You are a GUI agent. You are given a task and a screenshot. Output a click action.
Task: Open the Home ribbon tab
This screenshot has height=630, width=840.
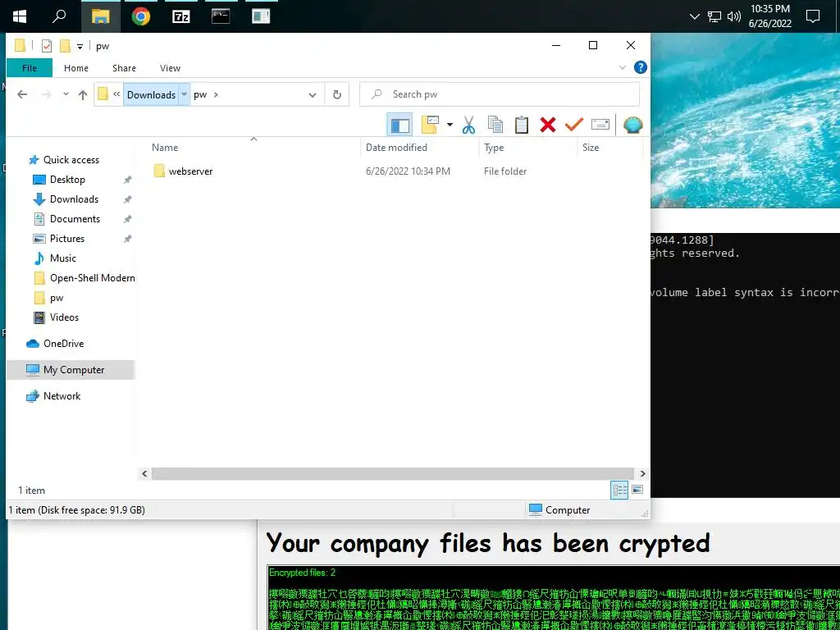tap(76, 68)
